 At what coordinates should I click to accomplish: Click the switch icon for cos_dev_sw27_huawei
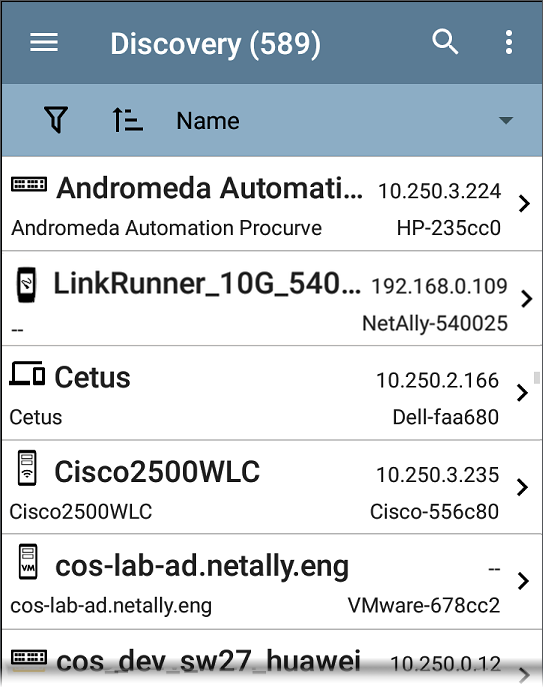point(29,657)
